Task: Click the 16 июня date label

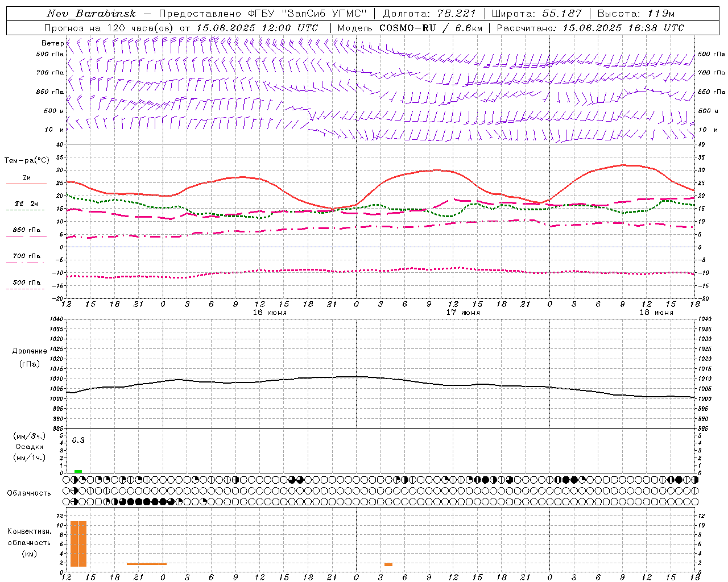Action: point(270,313)
